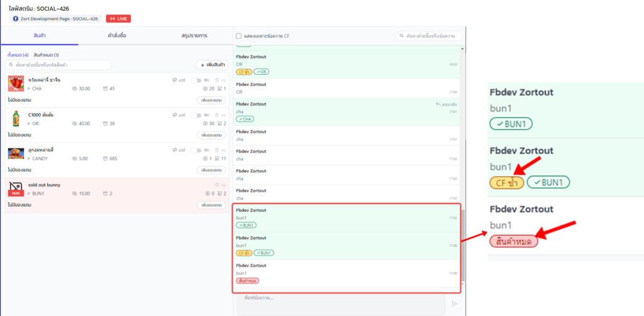Click the red LIVE status badge
644x316 pixels.
click(x=118, y=19)
